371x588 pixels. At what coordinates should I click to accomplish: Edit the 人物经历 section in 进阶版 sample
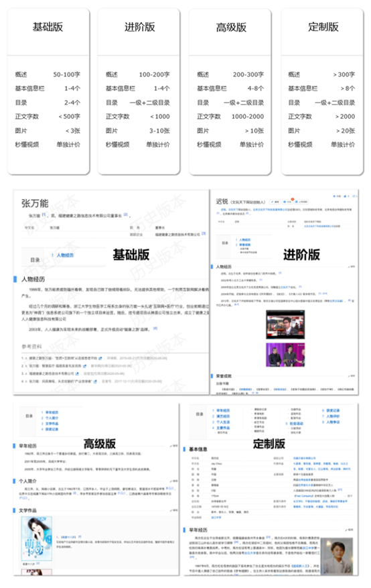click(x=352, y=267)
